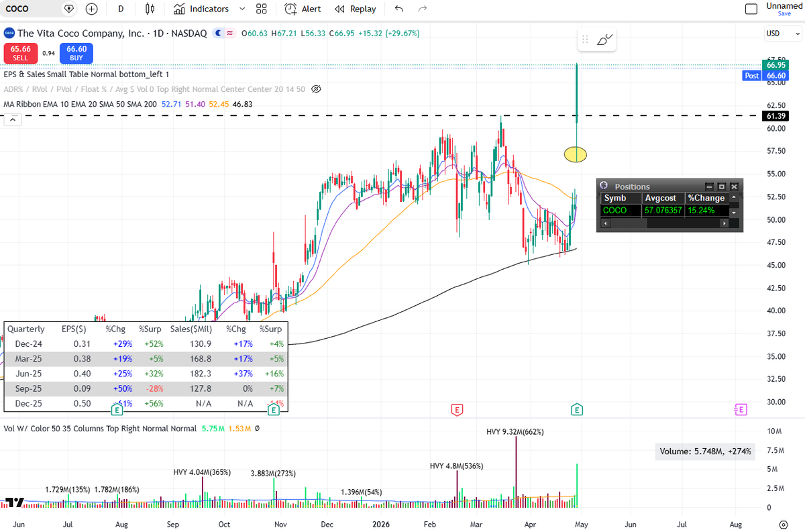
Task: Open the candlestick chart type selector
Action: coord(150,9)
